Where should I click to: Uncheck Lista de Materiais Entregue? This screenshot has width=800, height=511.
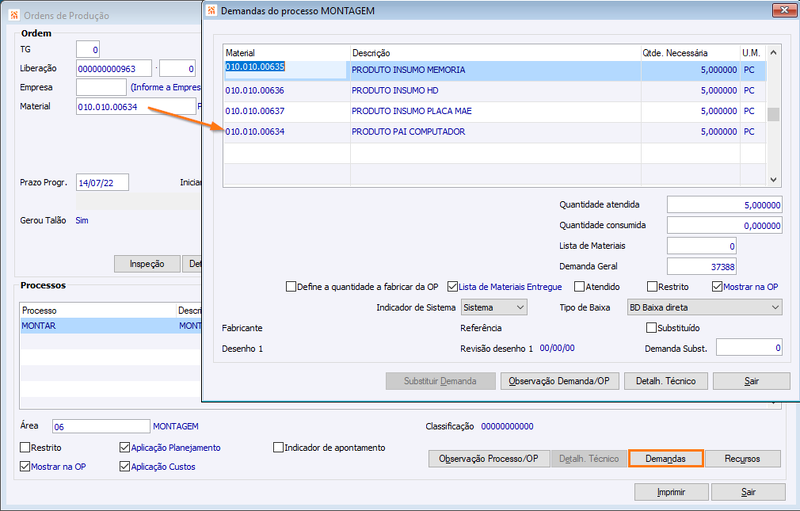point(452,287)
